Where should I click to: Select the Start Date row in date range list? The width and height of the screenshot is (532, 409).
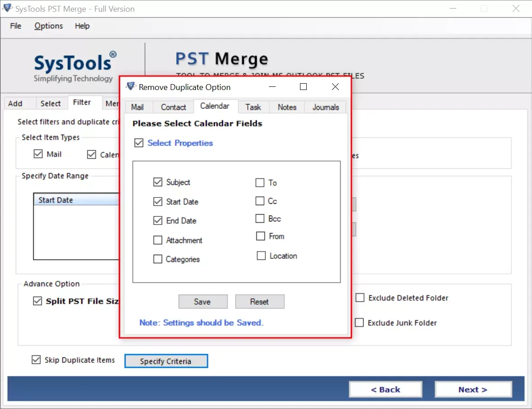click(x=77, y=200)
